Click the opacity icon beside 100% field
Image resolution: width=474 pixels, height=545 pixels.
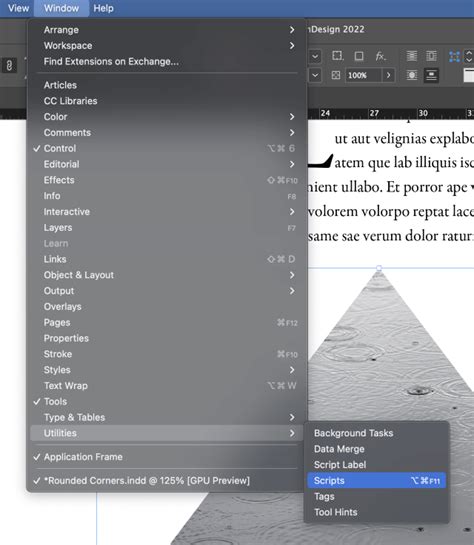pyautogui.click(x=336, y=75)
